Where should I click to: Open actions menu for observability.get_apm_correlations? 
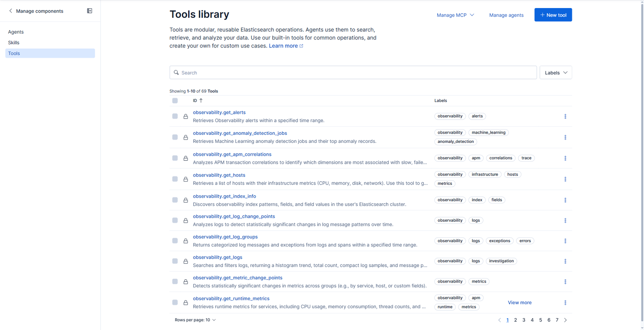coord(565,158)
